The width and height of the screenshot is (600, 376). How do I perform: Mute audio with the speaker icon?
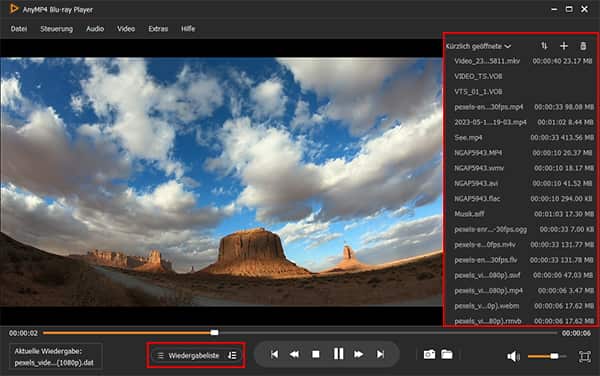pyautogui.click(x=513, y=356)
